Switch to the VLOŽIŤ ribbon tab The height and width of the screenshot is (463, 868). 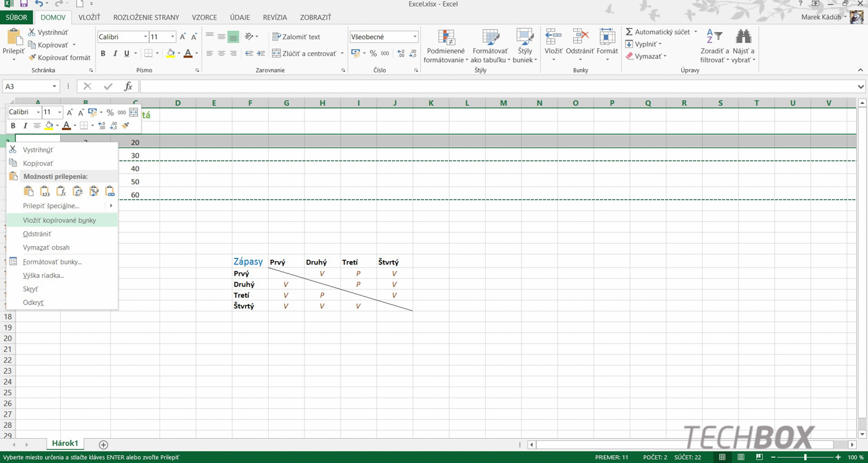pos(89,18)
